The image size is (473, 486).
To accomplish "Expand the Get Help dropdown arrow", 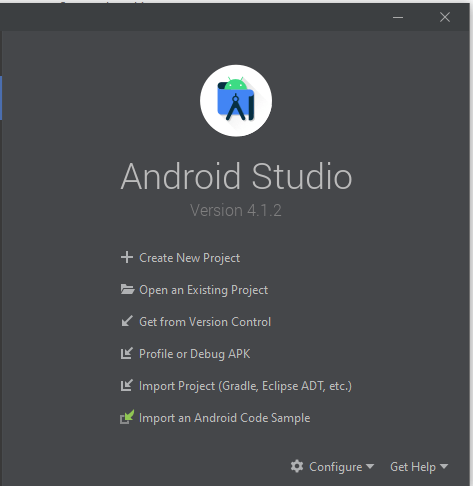I will coord(444,466).
